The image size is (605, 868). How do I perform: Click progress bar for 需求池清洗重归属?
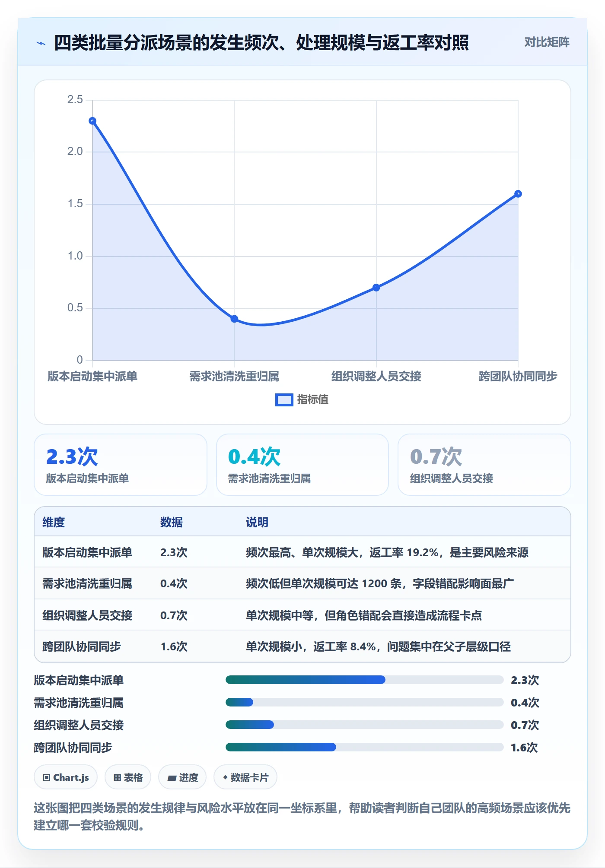point(364,703)
